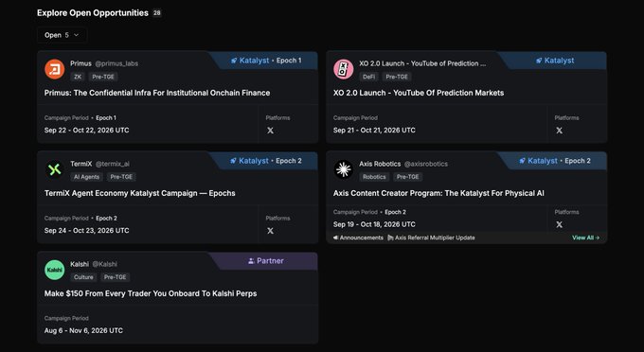This screenshot has height=352, width=644.
Task: Open the @termix_ai handle
Action: (x=112, y=164)
